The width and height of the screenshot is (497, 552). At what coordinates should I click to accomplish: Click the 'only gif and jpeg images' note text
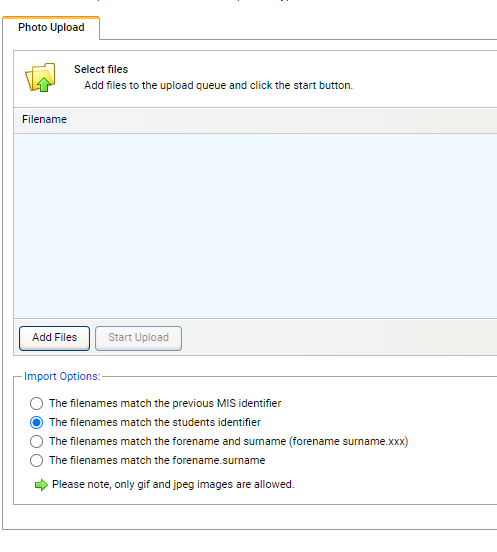173,484
